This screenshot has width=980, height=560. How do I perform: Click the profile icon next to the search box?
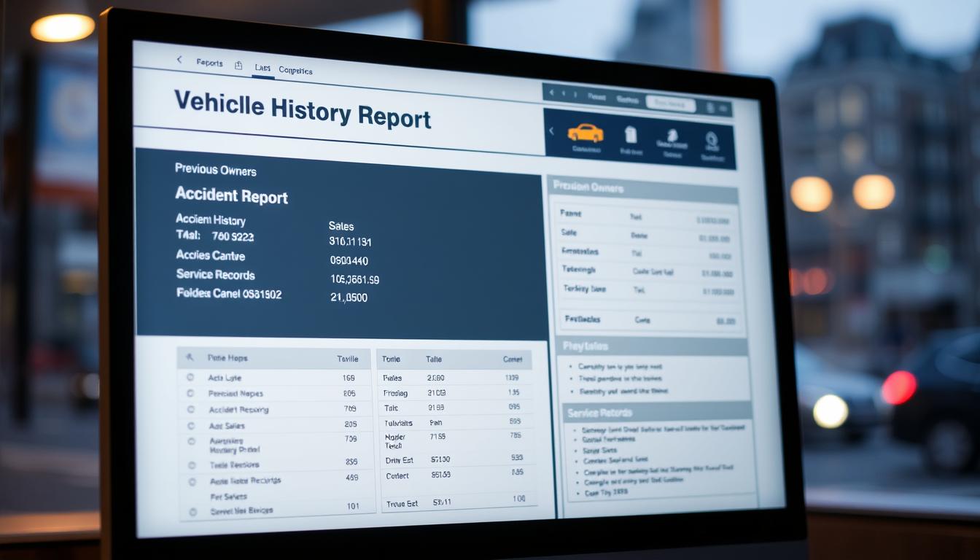(709, 106)
